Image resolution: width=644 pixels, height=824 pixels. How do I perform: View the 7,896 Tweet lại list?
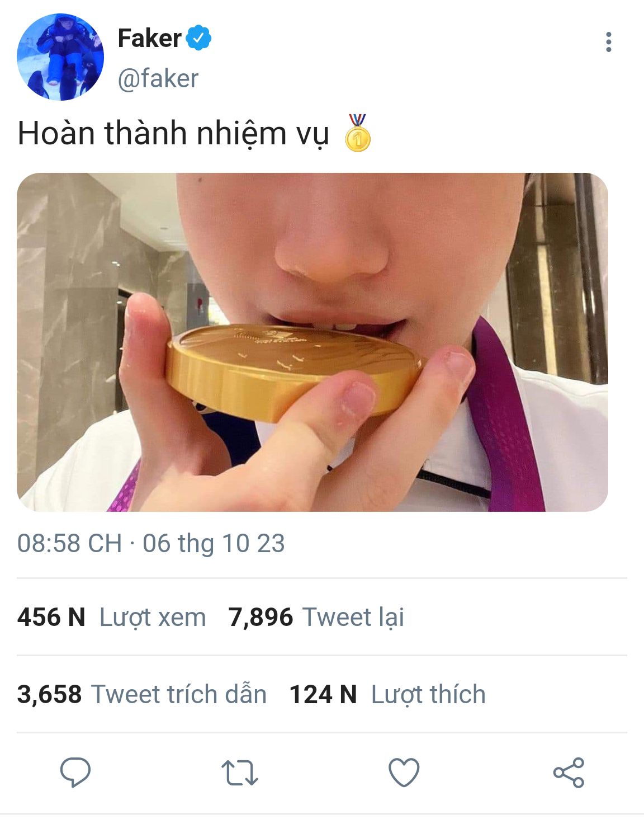click(316, 617)
